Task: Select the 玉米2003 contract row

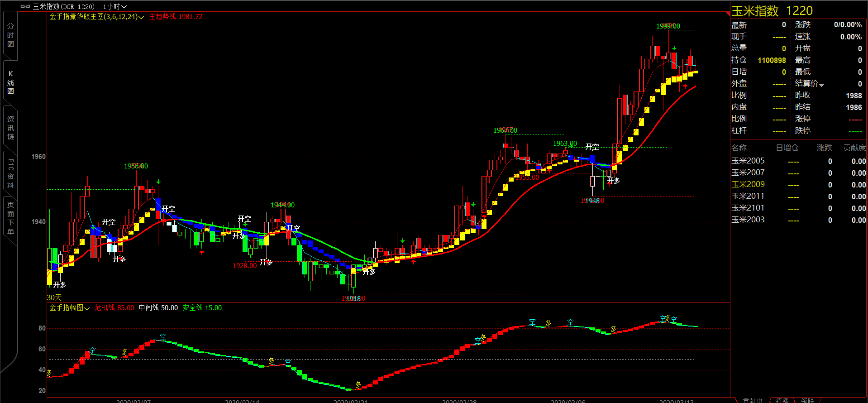Action: 798,220
